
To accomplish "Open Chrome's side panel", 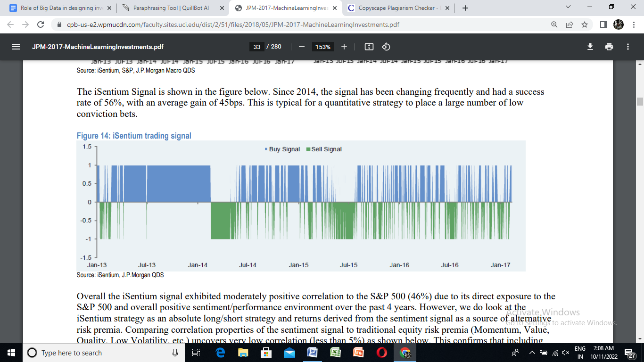I will (x=603, y=25).
